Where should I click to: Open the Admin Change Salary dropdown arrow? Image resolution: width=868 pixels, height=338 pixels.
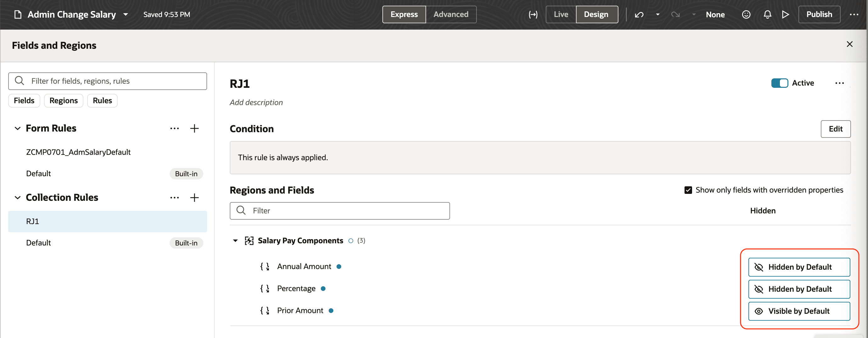[126, 14]
